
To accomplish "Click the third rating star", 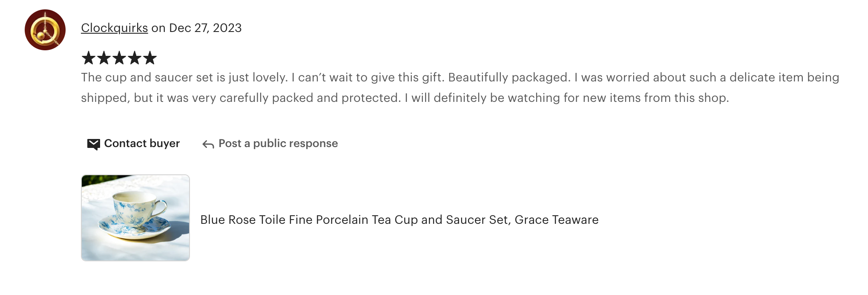I will (119, 58).
